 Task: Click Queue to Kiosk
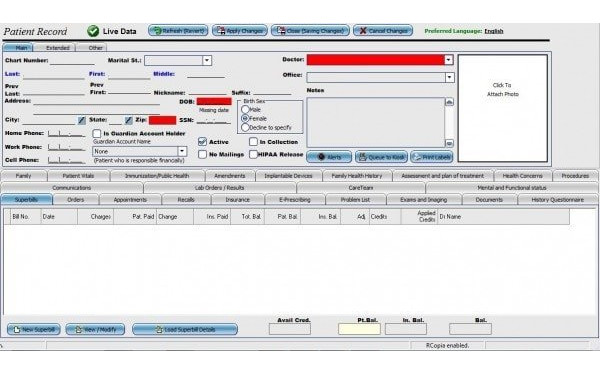point(381,157)
